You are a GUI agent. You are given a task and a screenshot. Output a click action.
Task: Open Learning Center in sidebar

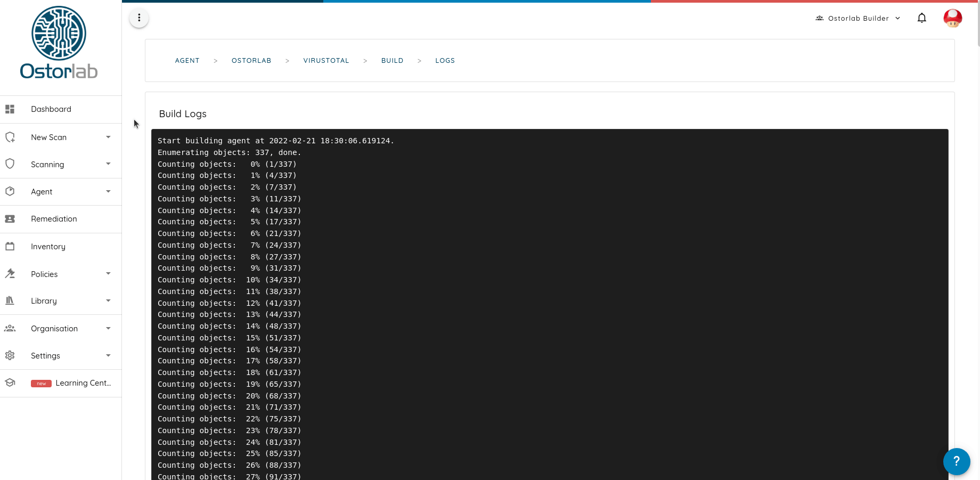pos(61,383)
